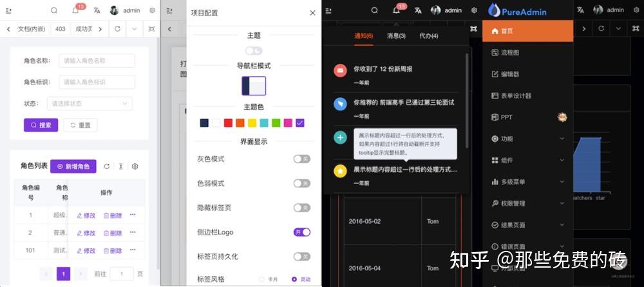Click the 角色名称 input field
The width and height of the screenshot is (644, 287).
tap(97, 61)
